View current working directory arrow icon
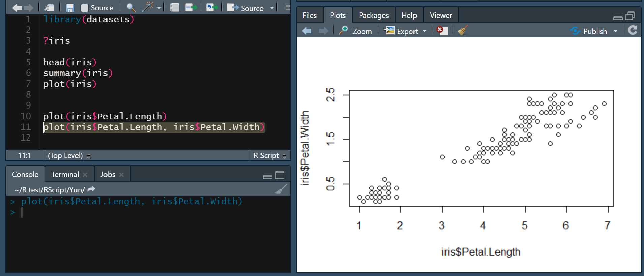Viewport: 644px width, 276px height. pyautogui.click(x=91, y=189)
